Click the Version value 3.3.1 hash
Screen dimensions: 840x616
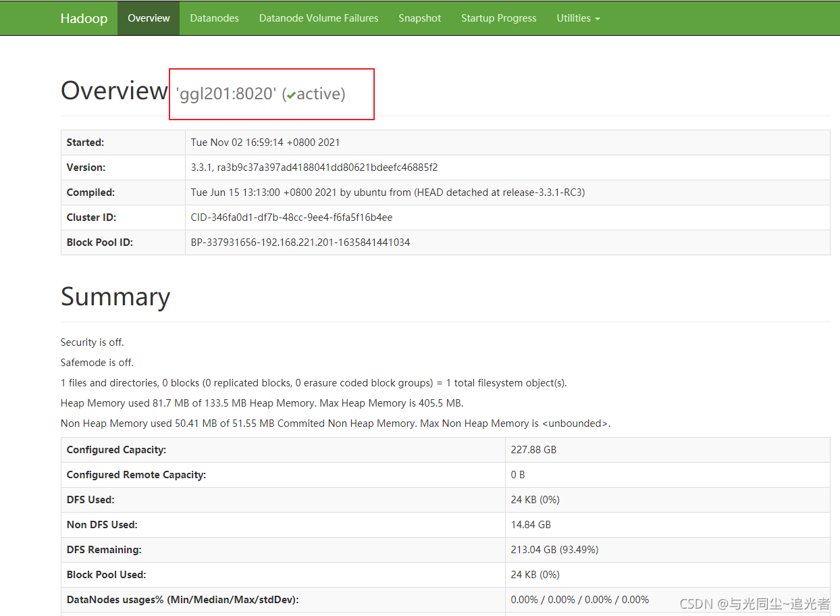315,168
